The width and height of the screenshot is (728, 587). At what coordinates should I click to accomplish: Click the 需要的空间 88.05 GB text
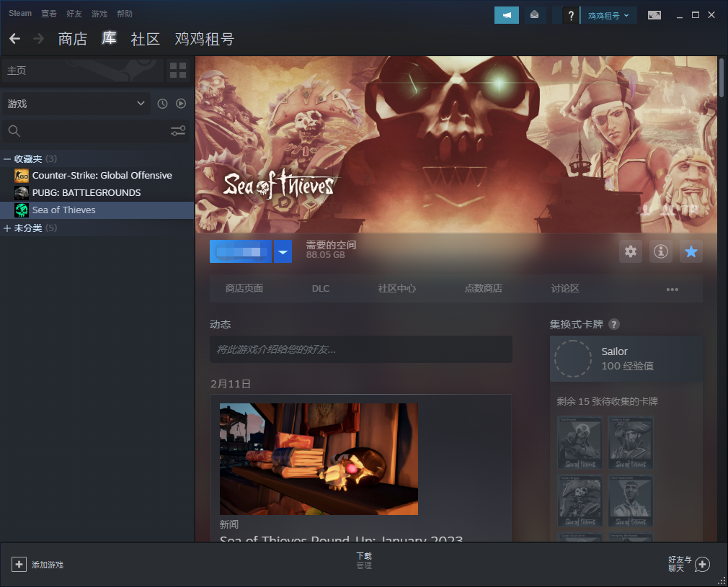pos(331,250)
